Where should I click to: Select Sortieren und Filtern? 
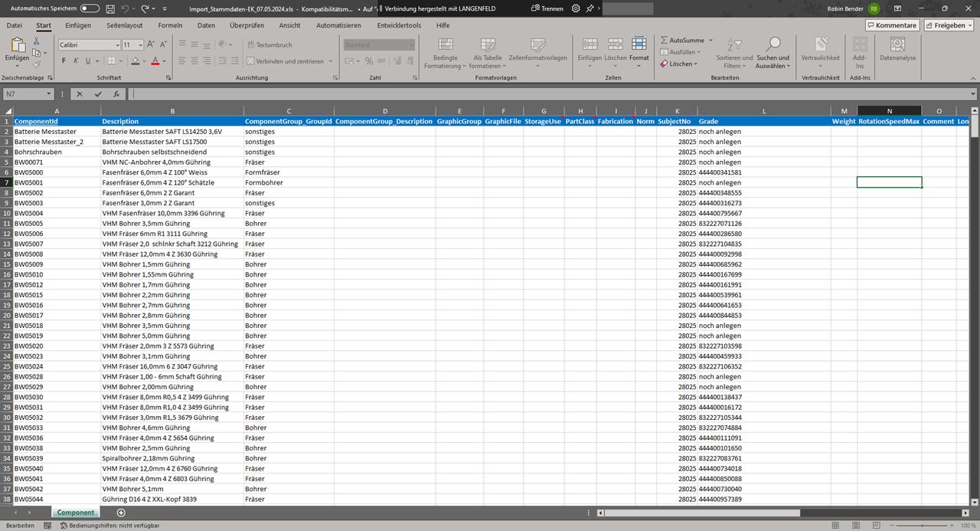pos(733,54)
